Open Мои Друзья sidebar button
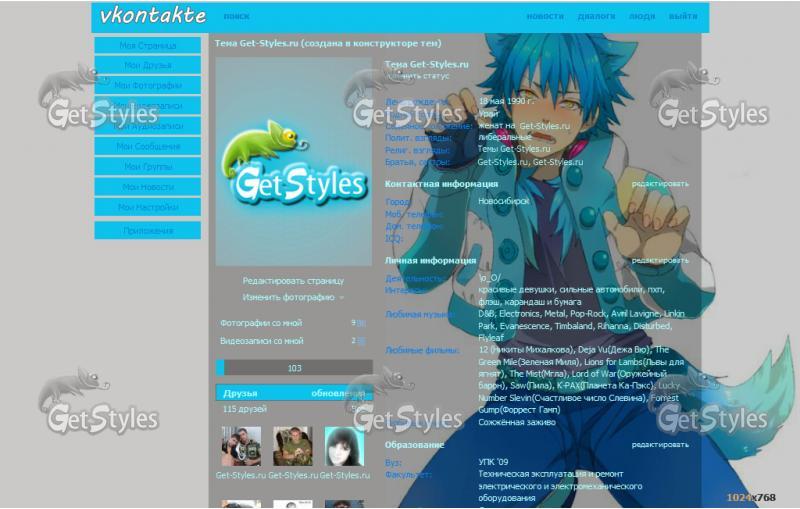Viewport: 800px width, 509px height. click(x=147, y=65)
